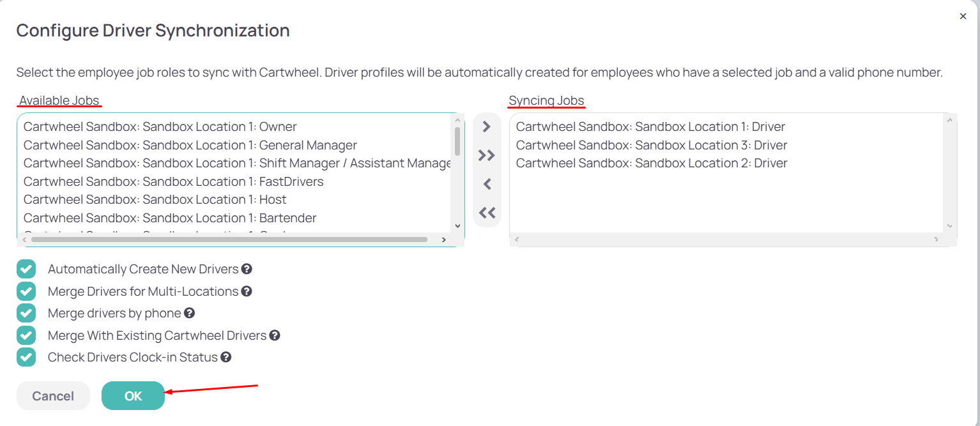980x426 pixels.
Task: Click Available Jobs list vertical scrollbar down arrow
Action: coord(457,225)
